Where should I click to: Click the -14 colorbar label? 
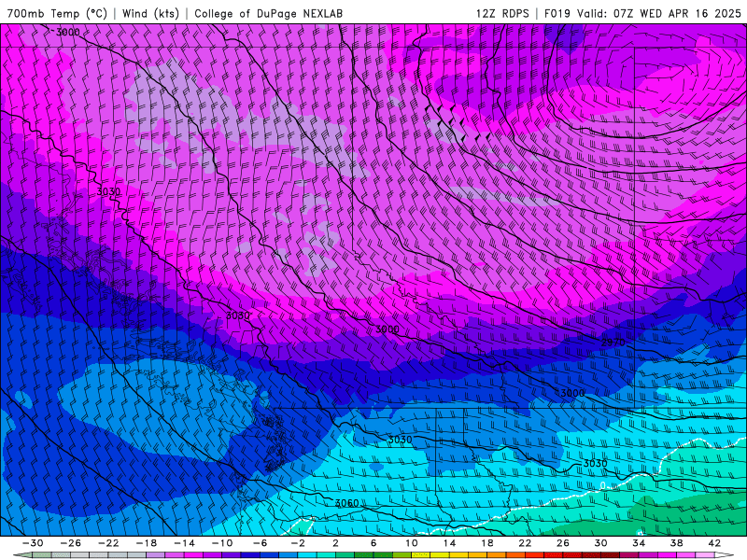[x=184, y=543]
